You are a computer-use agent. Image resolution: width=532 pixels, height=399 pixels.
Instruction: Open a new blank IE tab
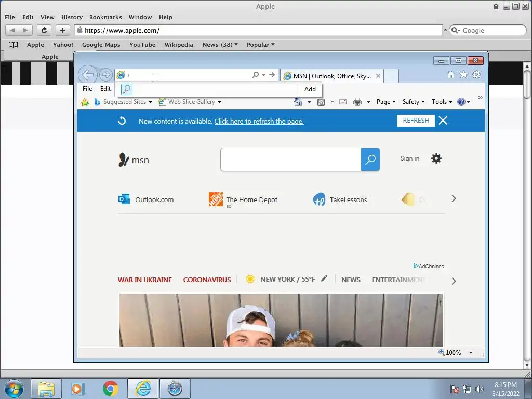391,76
